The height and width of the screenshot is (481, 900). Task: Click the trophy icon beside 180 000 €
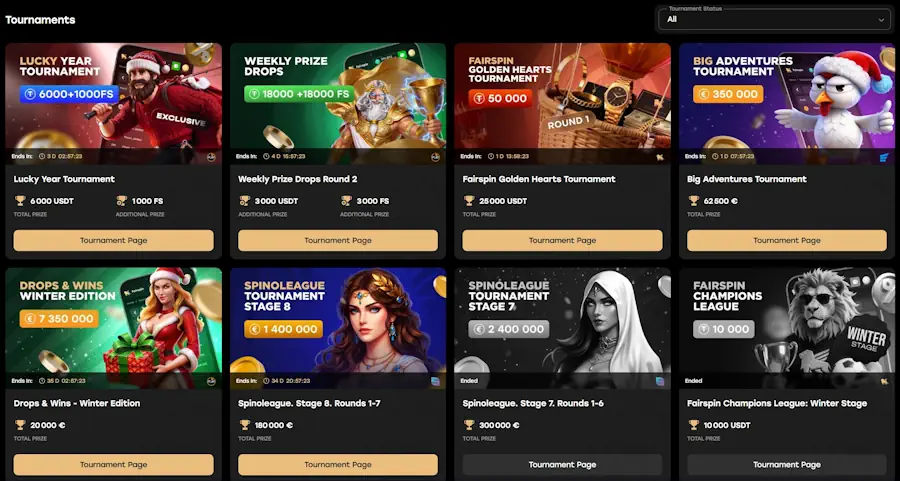click(x=245, y=425)
